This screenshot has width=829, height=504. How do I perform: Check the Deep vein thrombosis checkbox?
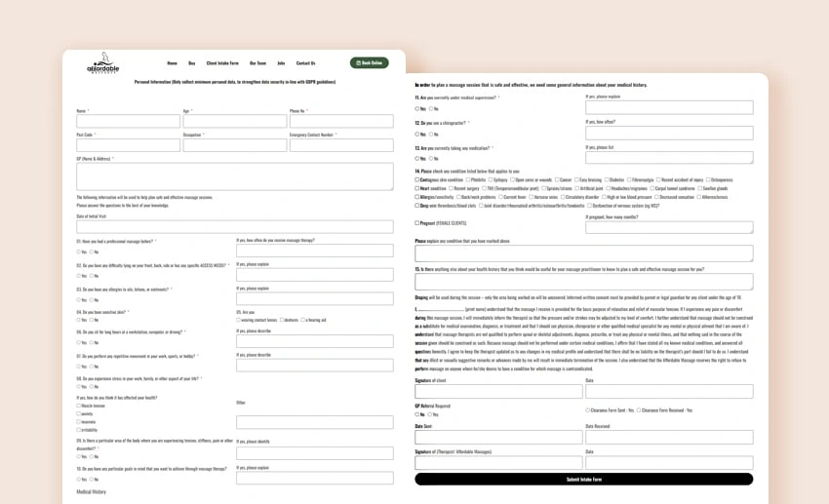coord(417,206)
